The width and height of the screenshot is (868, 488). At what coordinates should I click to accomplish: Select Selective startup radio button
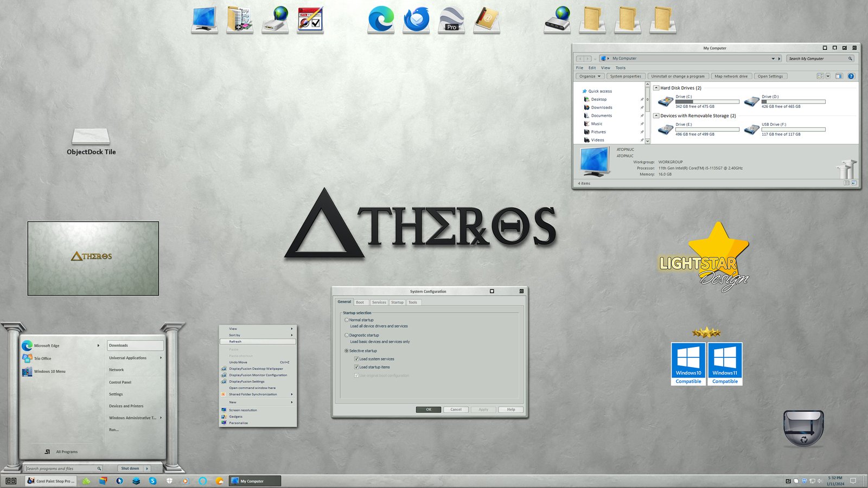347,351
